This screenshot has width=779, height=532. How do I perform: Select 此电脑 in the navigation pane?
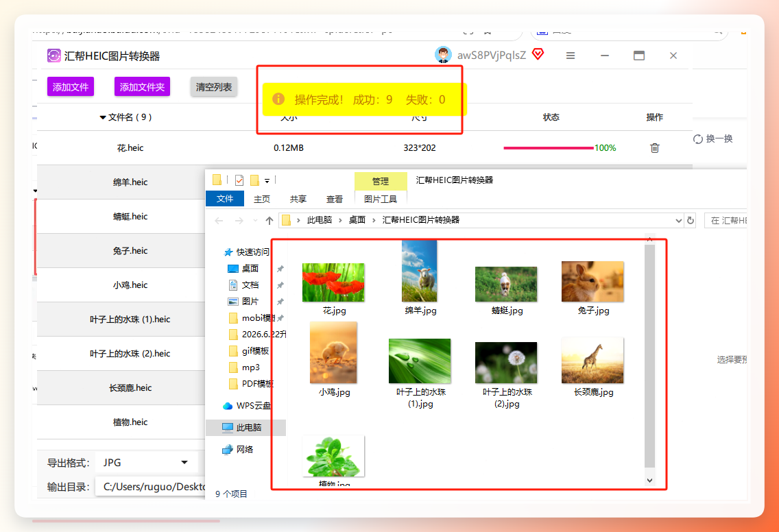pyautogui.click(x=246, y=427)
